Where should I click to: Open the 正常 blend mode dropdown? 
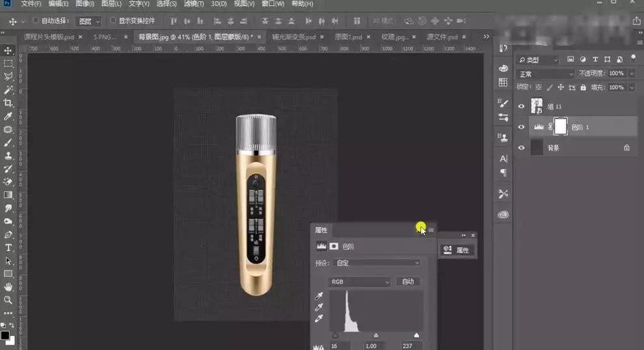(x=545, y=74)
